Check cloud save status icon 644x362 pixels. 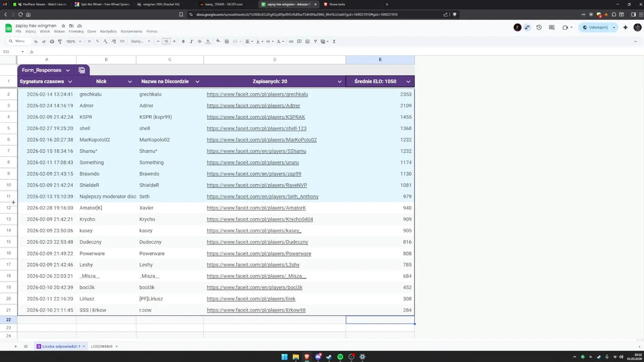(79, 26)
